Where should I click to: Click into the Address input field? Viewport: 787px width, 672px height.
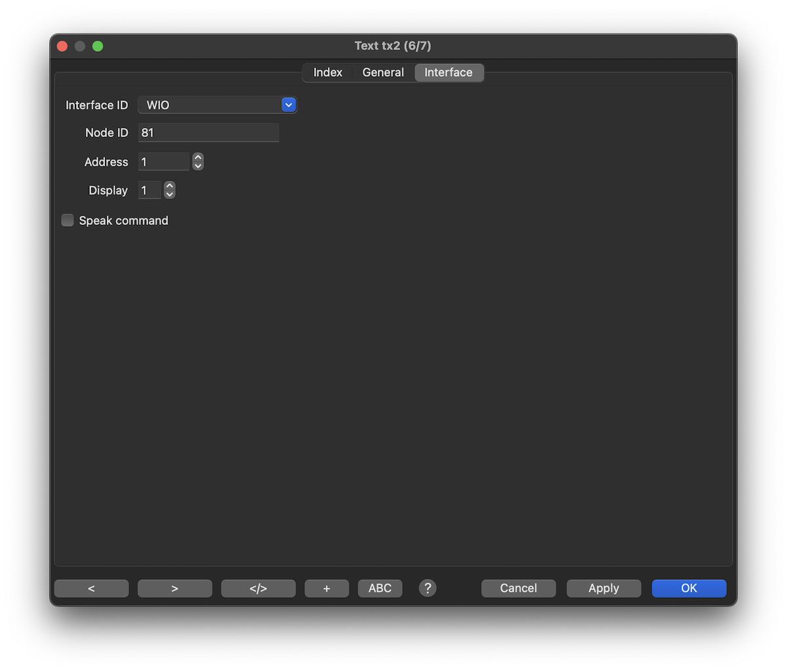[164, 162]
